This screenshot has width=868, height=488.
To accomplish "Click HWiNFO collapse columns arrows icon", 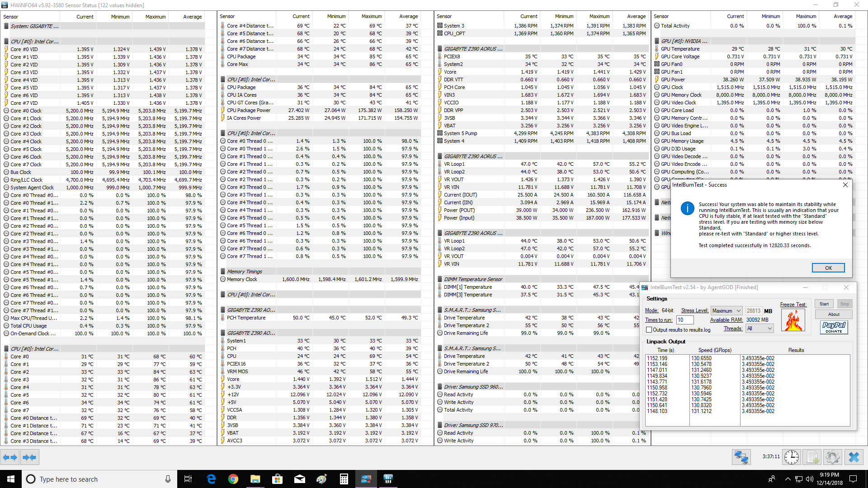I will click(x=29, y=457).
